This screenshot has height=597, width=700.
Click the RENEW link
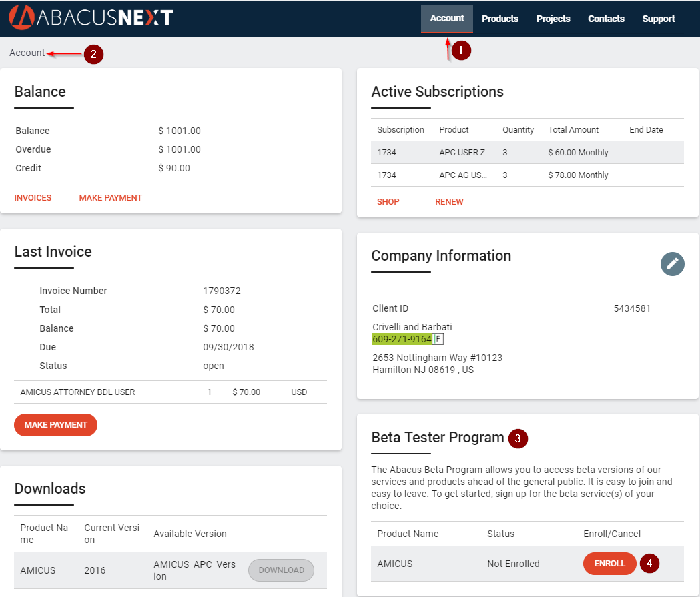click(x=449, y=201)
